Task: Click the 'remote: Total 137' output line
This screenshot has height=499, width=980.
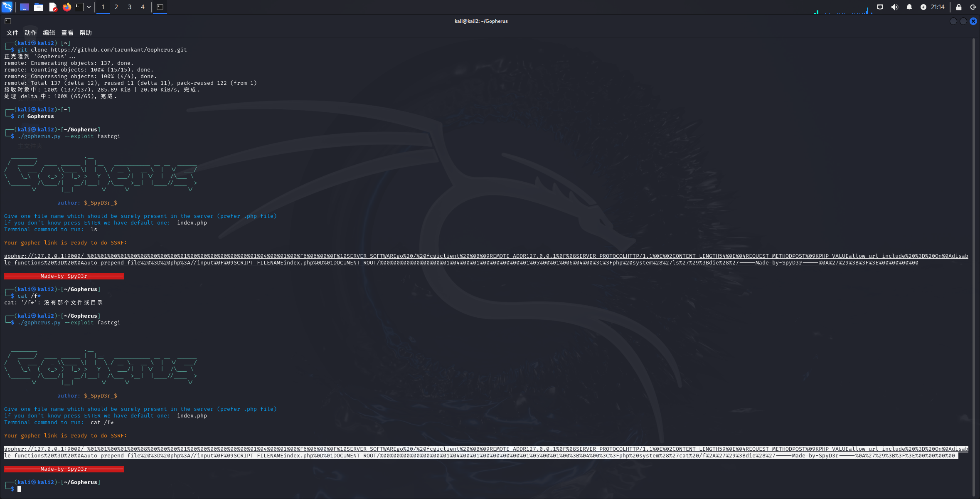Action: click(131, 83)
